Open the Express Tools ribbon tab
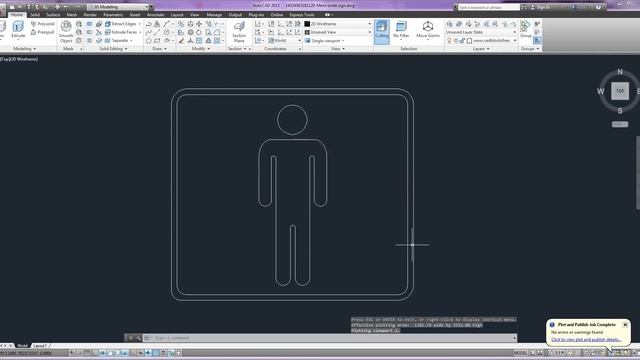This screenshot has height=360, width=640. [302, 15]
